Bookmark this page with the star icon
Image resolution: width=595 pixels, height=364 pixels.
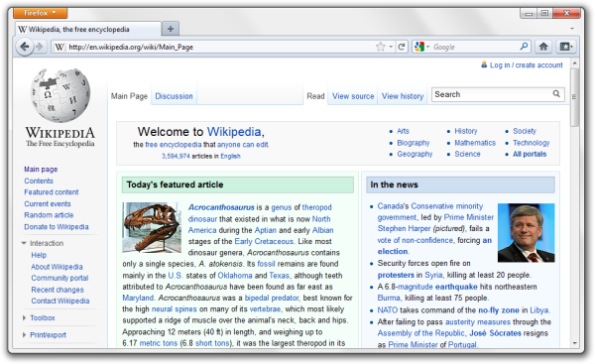tap(380, 47)
